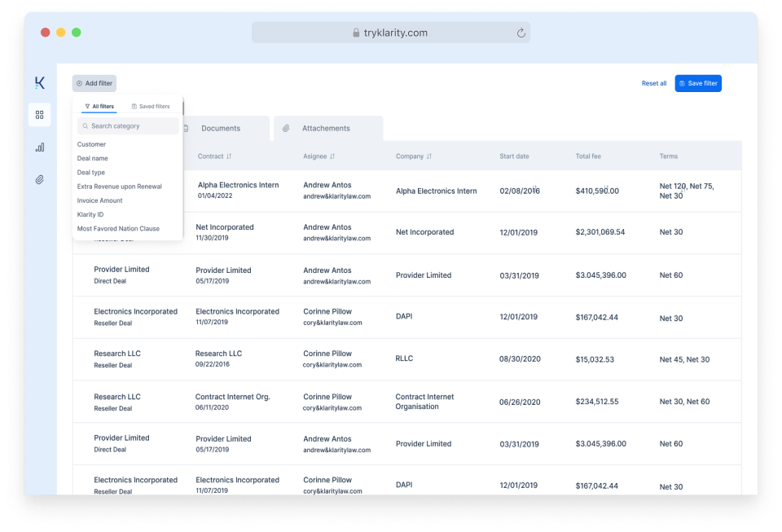Select the Deal type filter category
This screenshot has width=782, height=532.
click(x=90, y=172)
